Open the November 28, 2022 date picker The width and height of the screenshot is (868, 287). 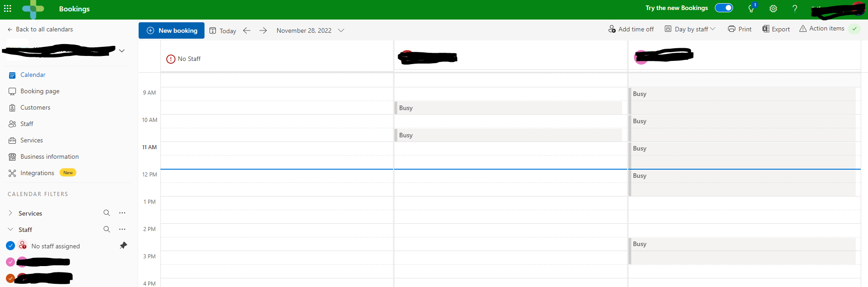[310, 30]
